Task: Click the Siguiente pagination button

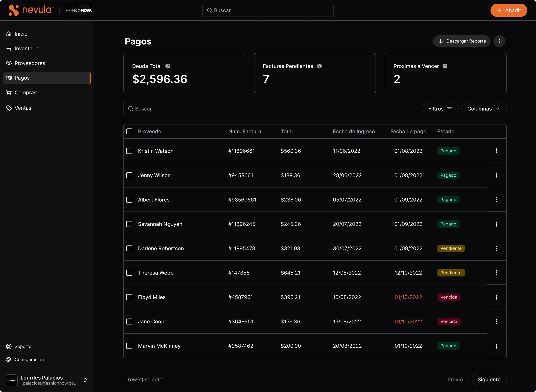Action: (x=489, y=380)
